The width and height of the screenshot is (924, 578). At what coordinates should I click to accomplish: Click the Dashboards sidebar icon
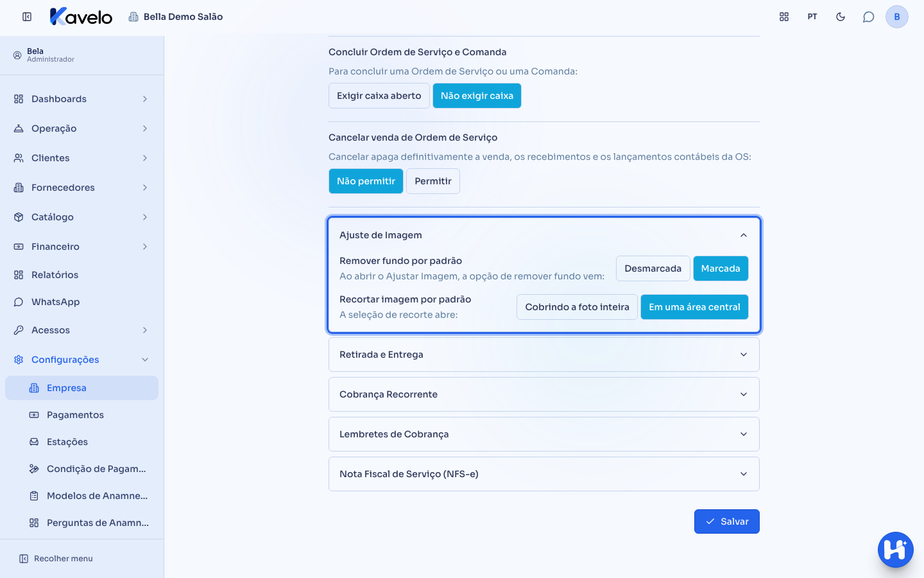[x=19, y=99]
